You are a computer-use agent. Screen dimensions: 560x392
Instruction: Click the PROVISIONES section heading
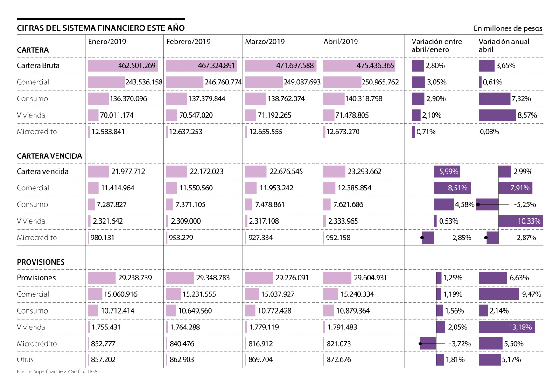coord(41,262)
